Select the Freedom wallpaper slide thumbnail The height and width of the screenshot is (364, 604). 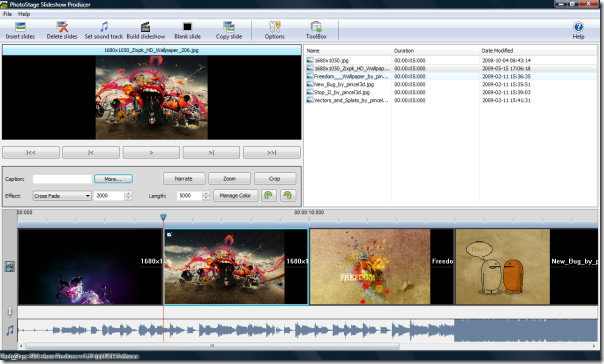pos(382,267)
